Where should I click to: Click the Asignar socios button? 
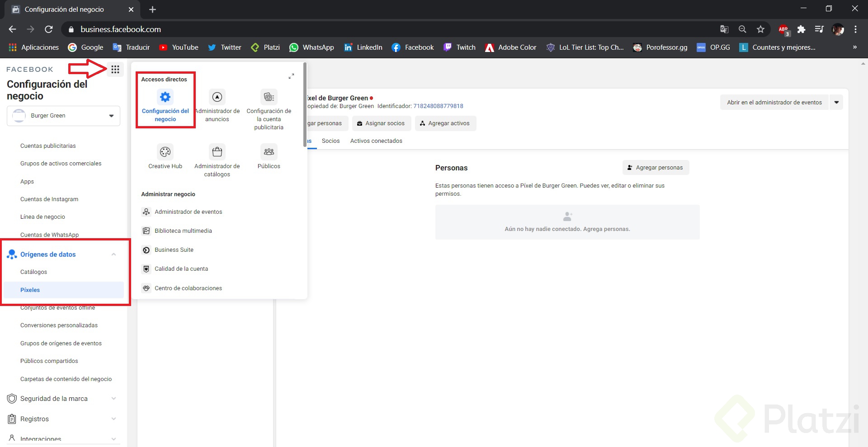[x=381, y=123]
